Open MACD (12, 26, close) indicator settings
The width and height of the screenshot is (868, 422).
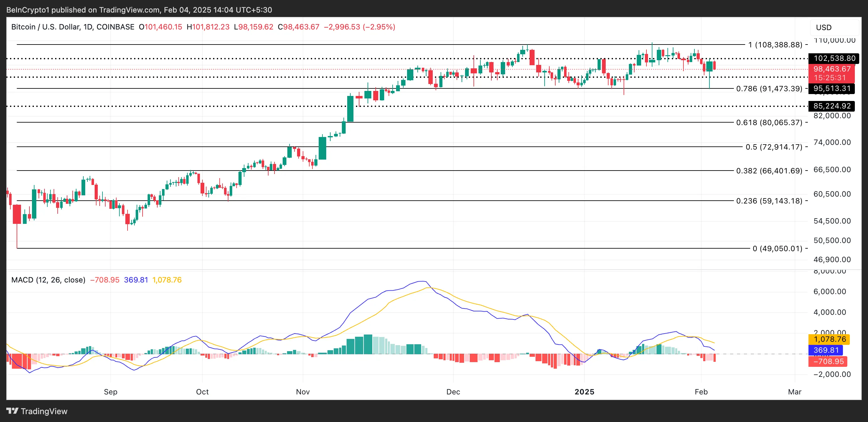point(48,280)
